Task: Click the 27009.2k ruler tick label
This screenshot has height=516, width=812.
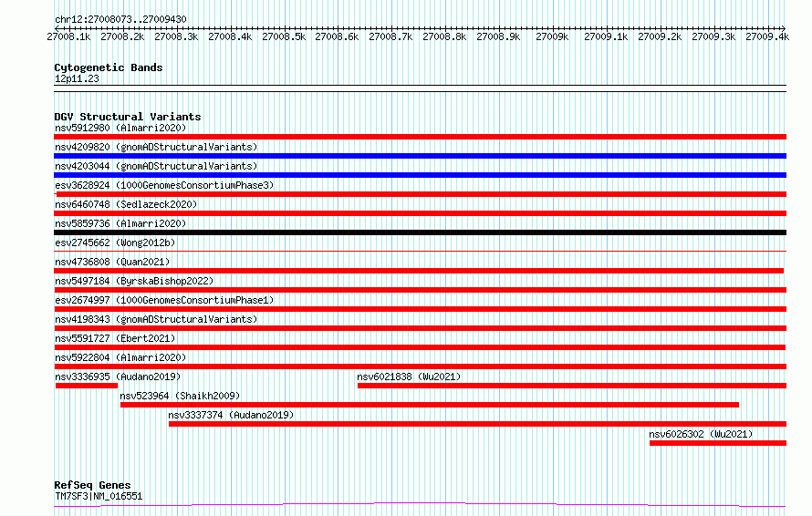Action: (x=661, y=36)
